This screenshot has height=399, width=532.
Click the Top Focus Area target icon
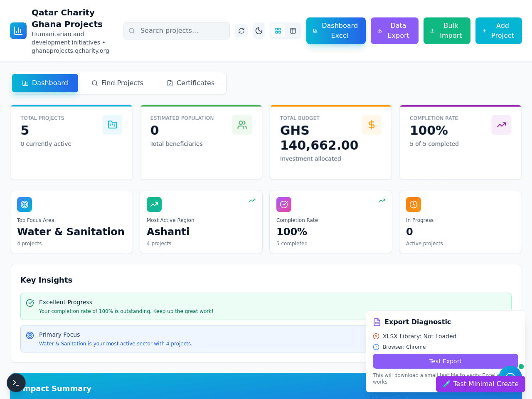25,204
